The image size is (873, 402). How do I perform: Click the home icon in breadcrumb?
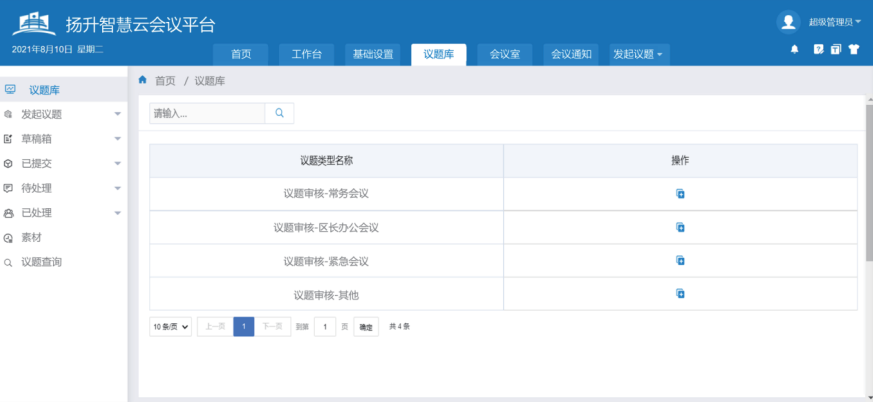[143, 80]
